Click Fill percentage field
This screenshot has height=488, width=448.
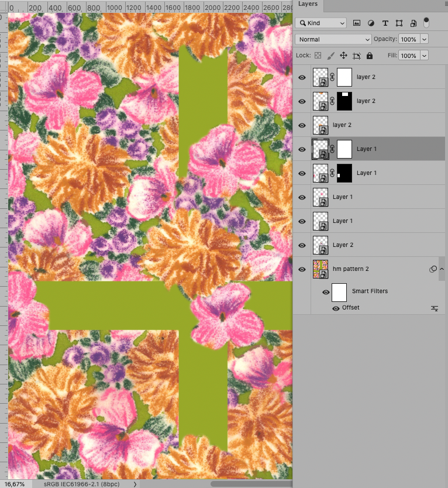click(x=409, y=56)
